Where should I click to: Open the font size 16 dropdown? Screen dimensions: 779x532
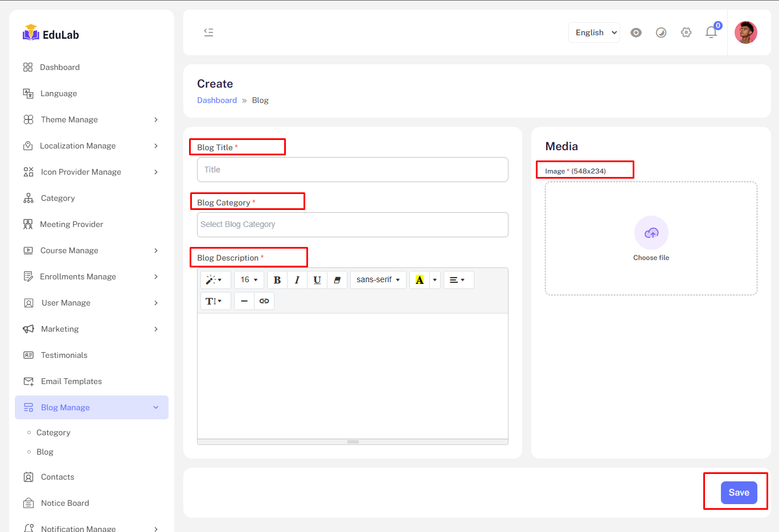point(249,280)
